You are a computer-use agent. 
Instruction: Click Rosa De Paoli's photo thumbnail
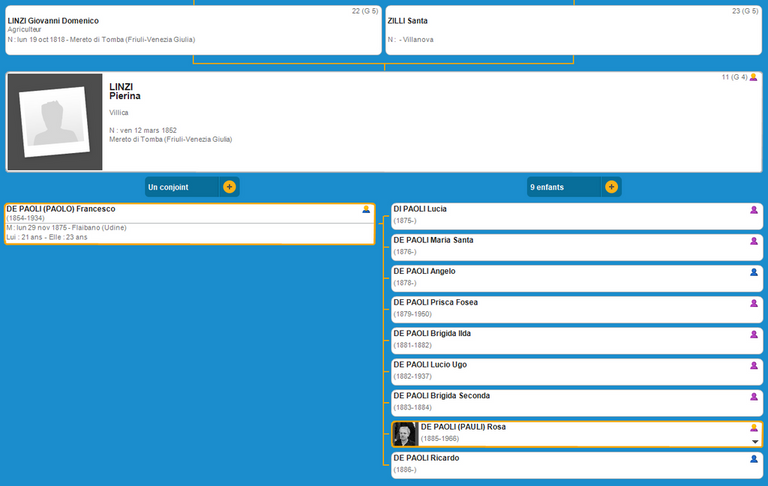(x=405, y=433)
